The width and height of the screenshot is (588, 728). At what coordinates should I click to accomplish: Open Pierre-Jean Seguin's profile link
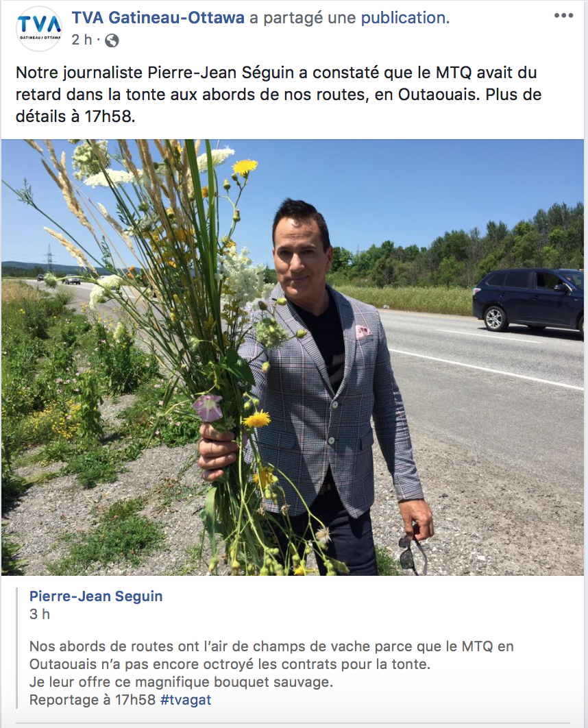96,596
